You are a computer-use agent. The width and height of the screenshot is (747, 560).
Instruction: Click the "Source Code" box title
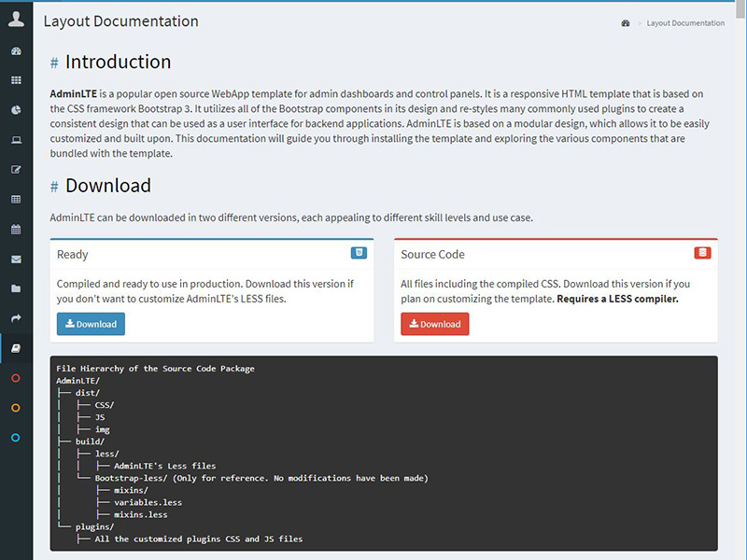432,254
